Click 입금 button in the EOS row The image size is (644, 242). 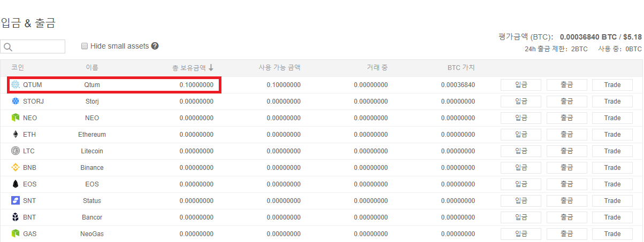tap(521, 184)
